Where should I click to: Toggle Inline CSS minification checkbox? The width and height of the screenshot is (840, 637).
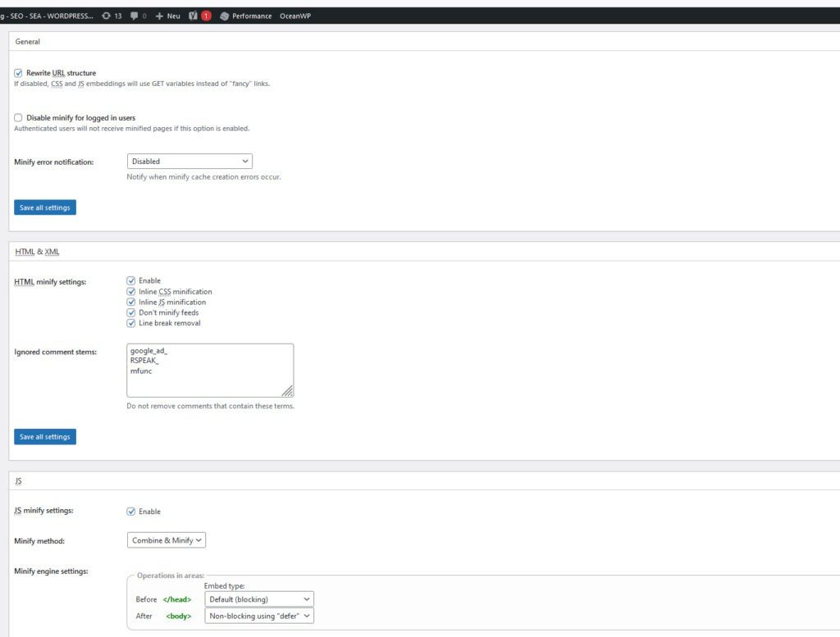coord(131,292)
